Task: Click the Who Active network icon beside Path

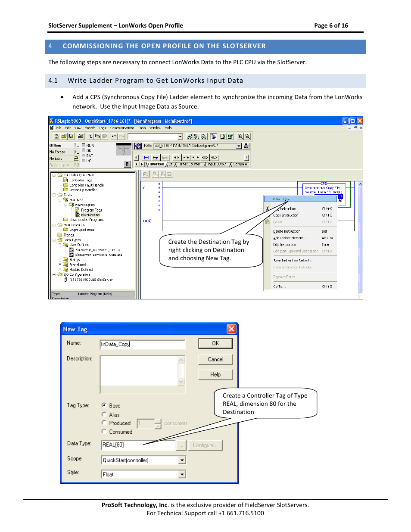Action: 138,146
